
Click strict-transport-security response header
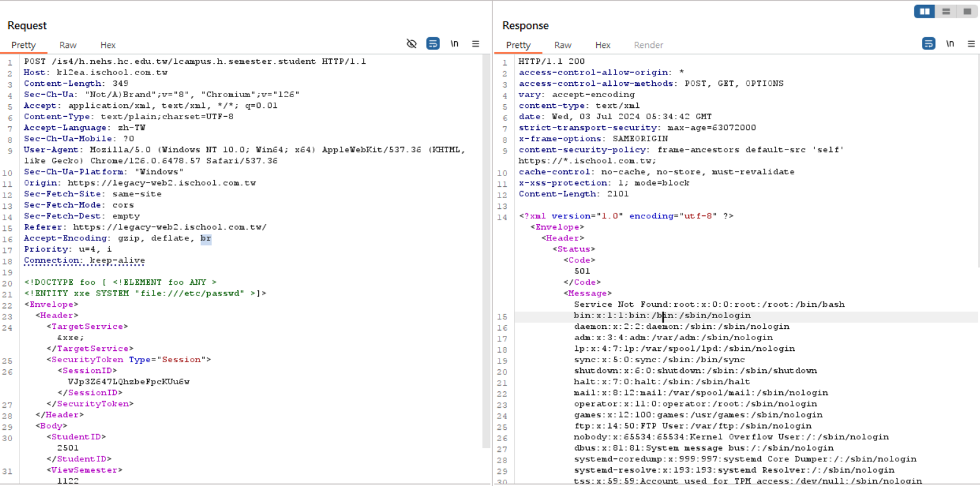637,127
